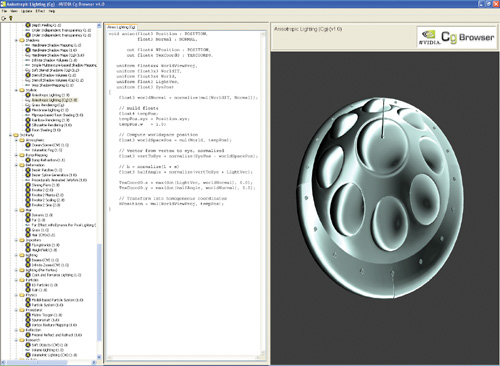500x366 pixels.
Task: Select Infinite Shadow Volumes entry
Action: pyautogui.click(x=54, y=60)
